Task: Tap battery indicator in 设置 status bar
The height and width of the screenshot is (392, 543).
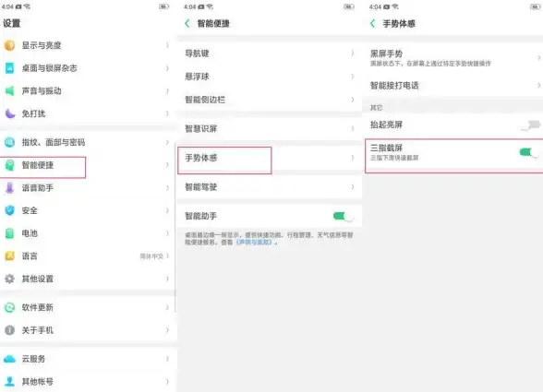Action: [163, 6]
